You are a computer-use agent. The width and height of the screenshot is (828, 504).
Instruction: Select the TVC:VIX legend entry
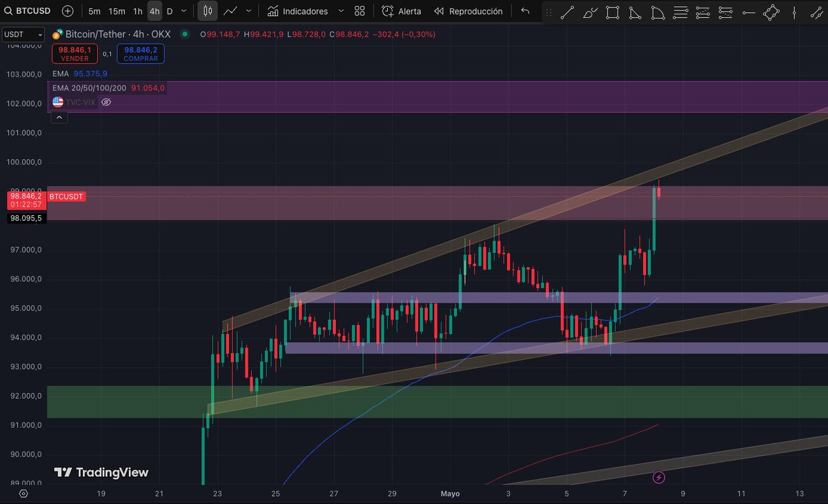(x=81, y=101)
